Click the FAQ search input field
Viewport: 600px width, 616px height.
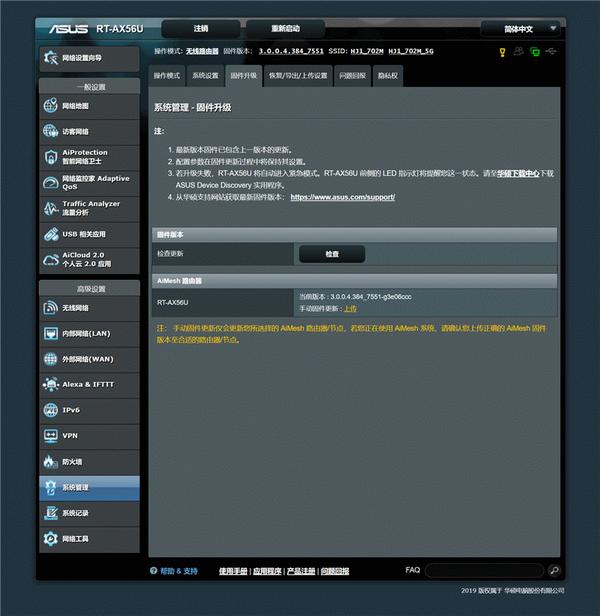point(484,570)
